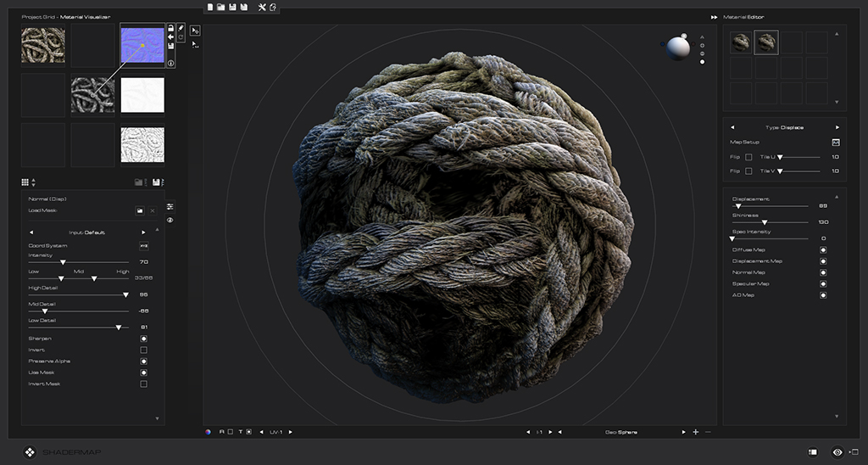868x465 pixels.
Task: Collapse the Material Editor panel header arrows
Action: coord(714,16)
